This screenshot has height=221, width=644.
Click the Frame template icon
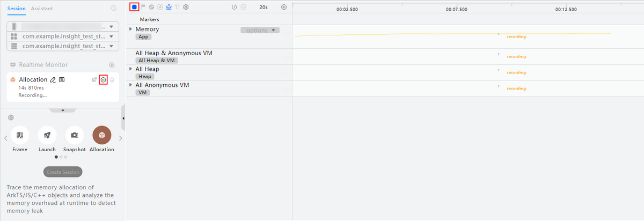tap(20, 135)
